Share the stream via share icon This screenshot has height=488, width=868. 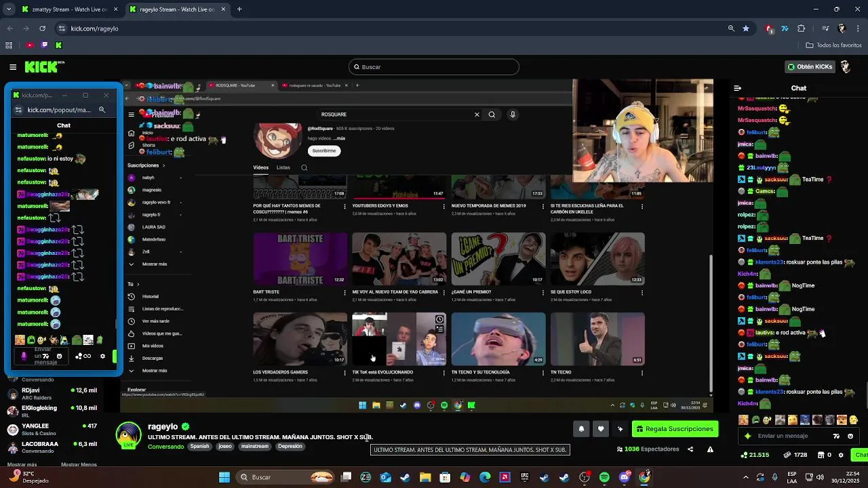point(690,449)
